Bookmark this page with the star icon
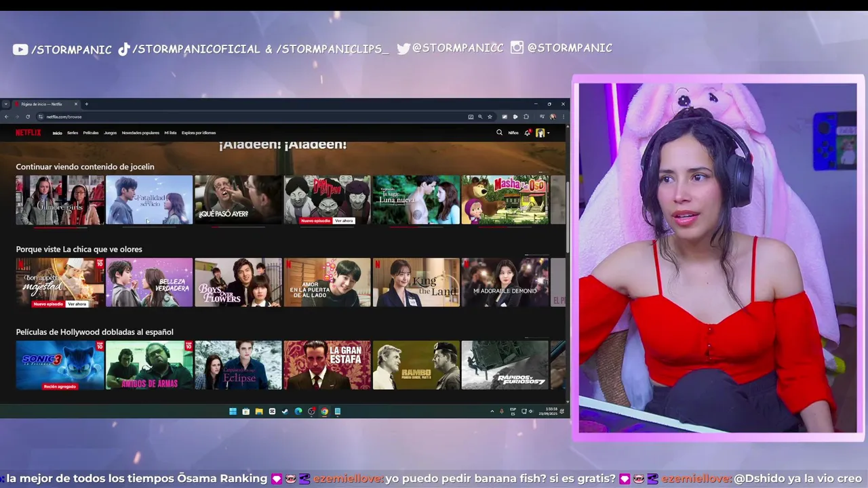Image resolution: width=868 pixels, height=488 pixels. coord(490,117)
